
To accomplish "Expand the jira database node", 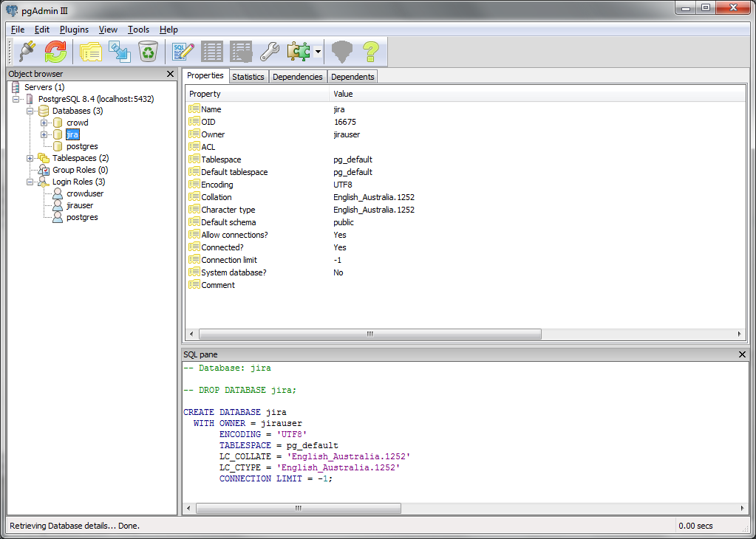I will (x=44, y=134).
